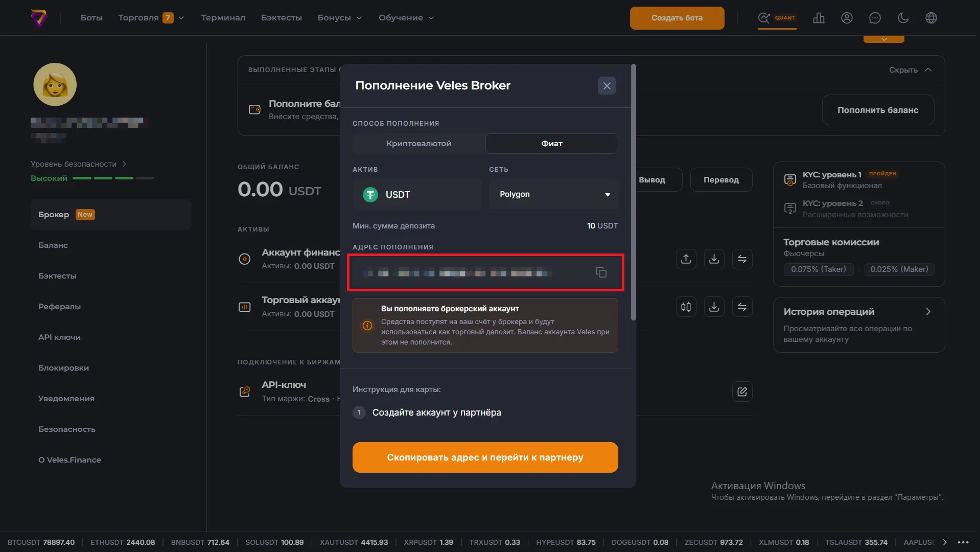Advance the ticker bar with right arrow
Viewport: 980px width, 552px height.
click(x=945, y=542)
